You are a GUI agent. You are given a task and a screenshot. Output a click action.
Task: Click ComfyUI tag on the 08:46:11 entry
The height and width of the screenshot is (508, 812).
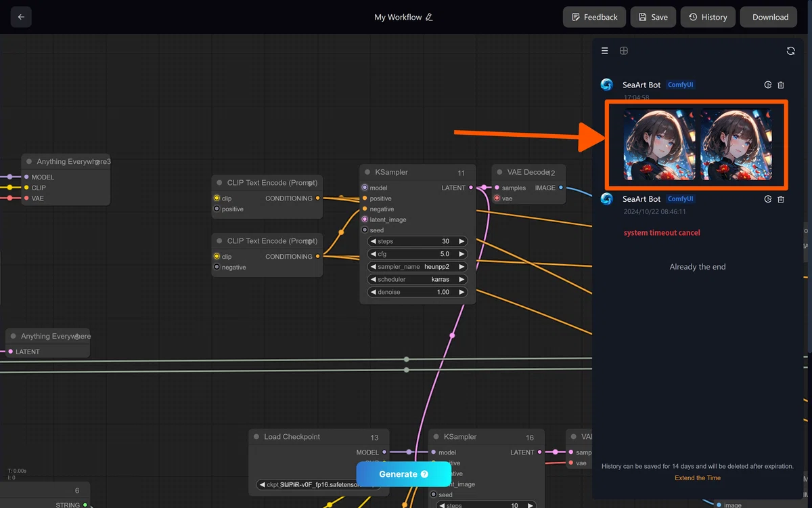tap(680, 199)
